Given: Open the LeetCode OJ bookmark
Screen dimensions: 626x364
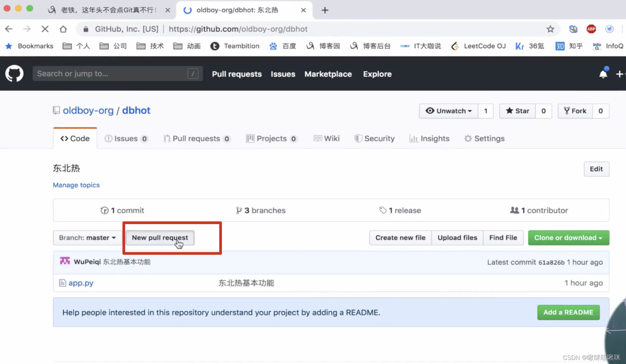Looking at the screenshot, I should pos(478,46).
